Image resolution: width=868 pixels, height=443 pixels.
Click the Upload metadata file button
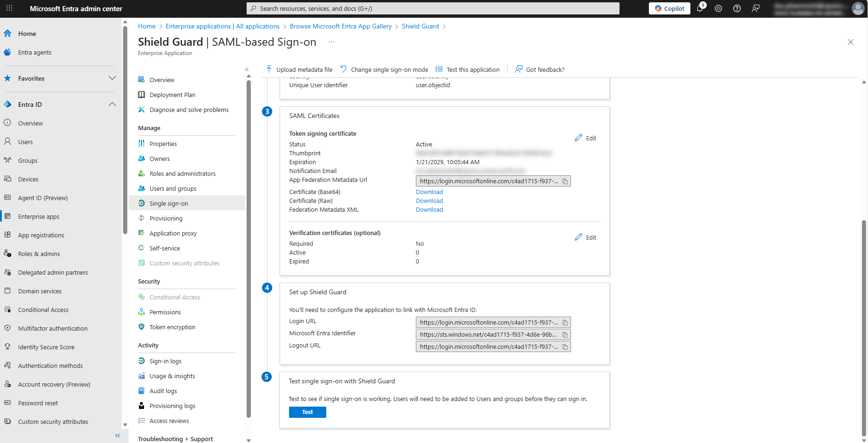299,69
